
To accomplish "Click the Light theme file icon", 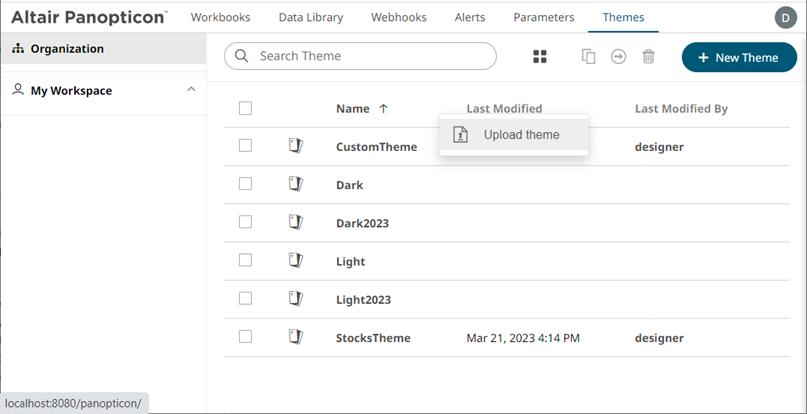I will [x=295, y=260].
